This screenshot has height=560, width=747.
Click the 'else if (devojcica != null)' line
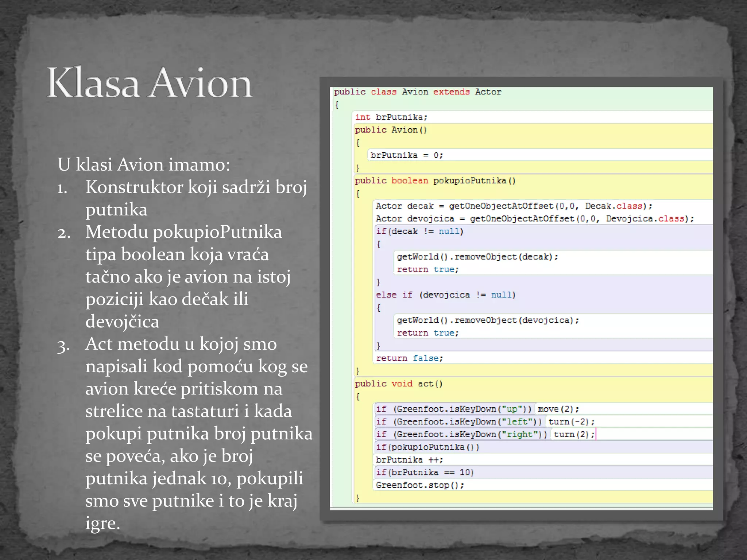(445, 295)
